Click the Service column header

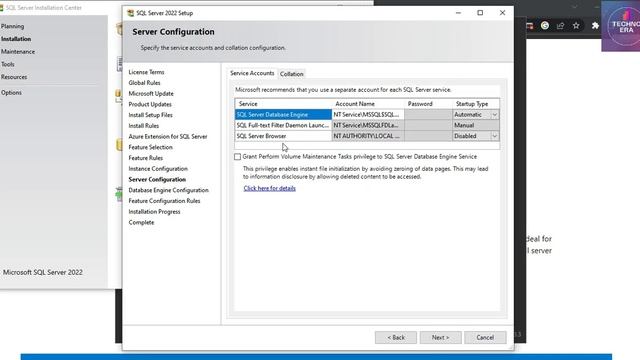(x=283, y=104)
